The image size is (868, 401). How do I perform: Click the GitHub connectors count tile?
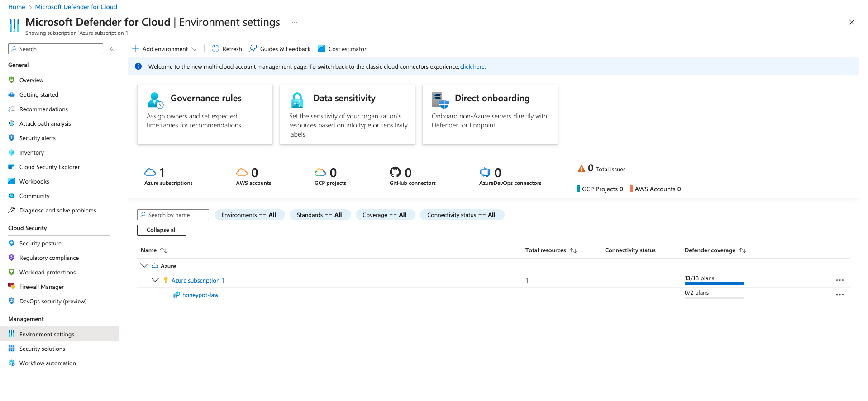tap(413, 176)
